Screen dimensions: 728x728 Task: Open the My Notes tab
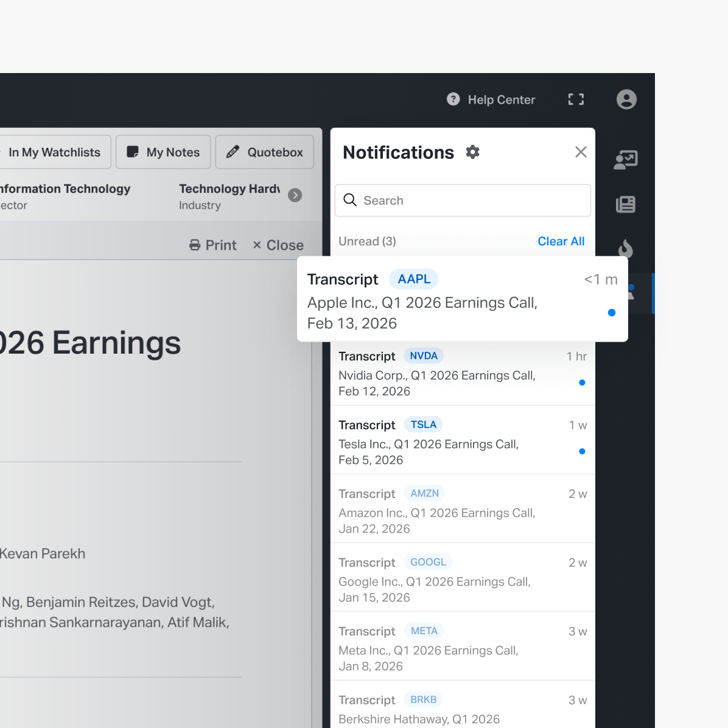coord(163,152)
